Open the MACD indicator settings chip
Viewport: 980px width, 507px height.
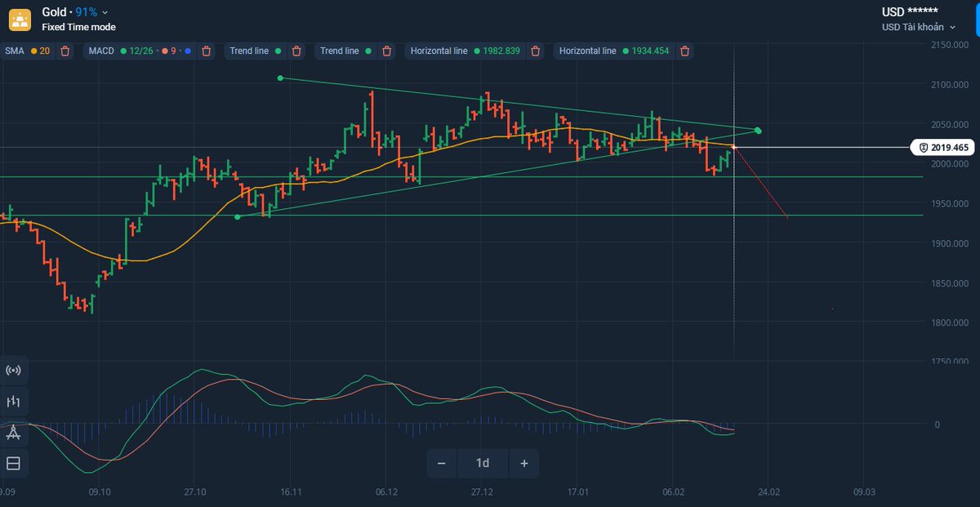(x=140, y=51)
